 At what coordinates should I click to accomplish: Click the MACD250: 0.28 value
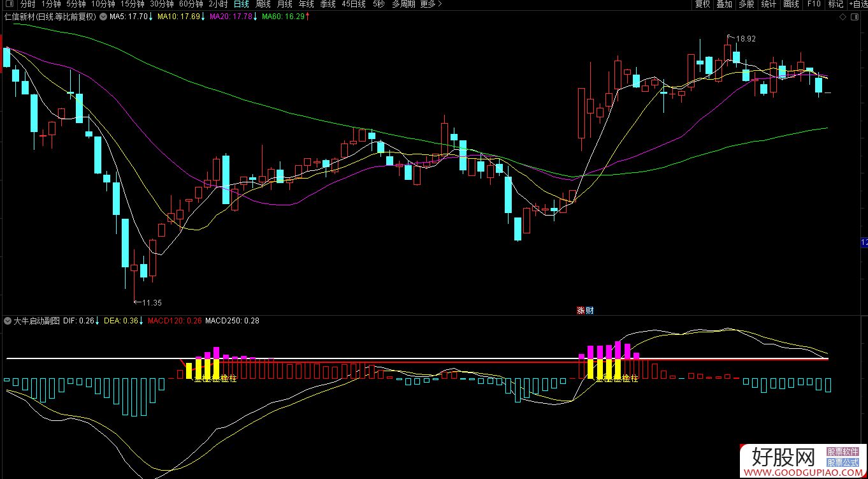click(x=232, y=321)
